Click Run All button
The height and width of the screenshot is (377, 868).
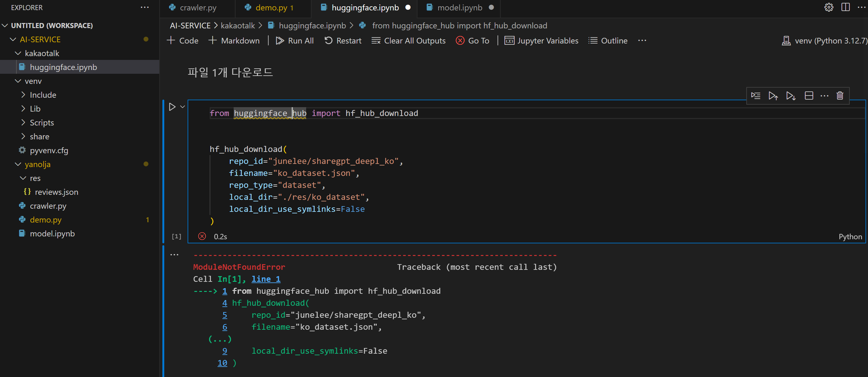click(295, 41)
